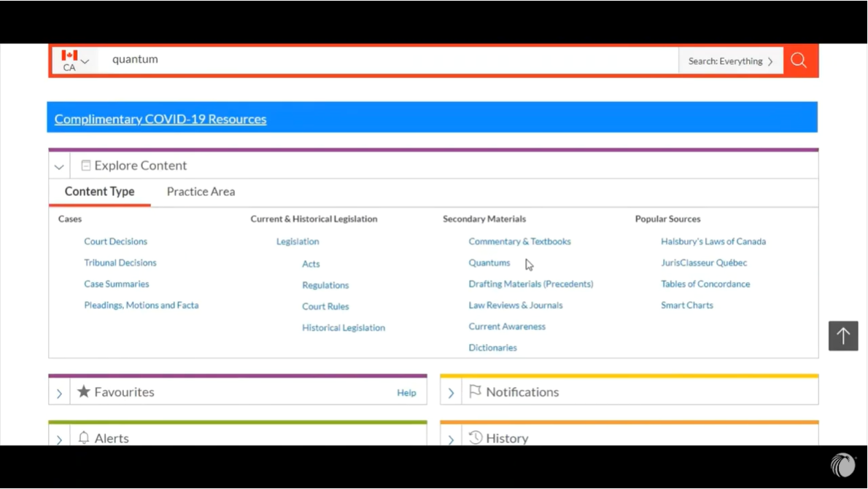Click the search field containing quantum
The image size is (868, 489).
coord(387,60)
